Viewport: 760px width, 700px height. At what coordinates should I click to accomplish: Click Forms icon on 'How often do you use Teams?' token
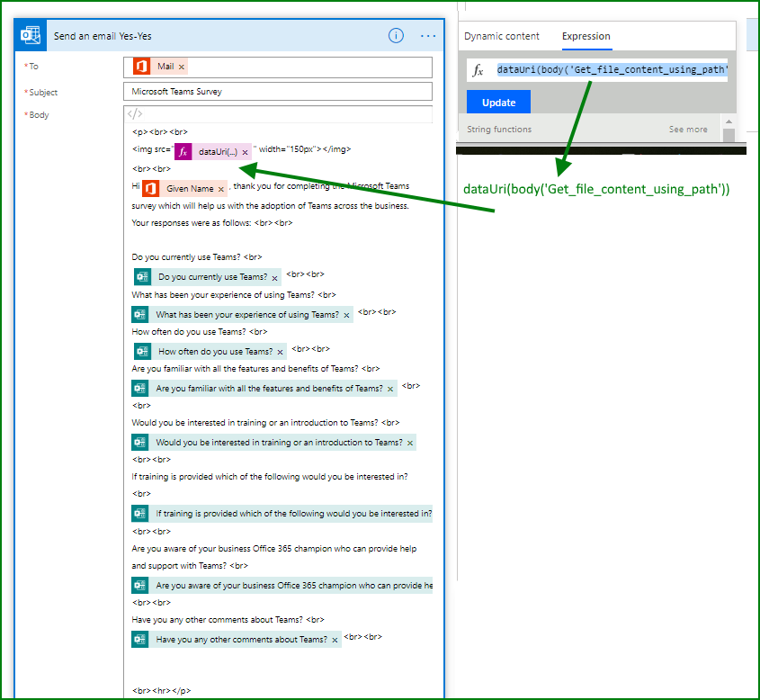point(142,352)
